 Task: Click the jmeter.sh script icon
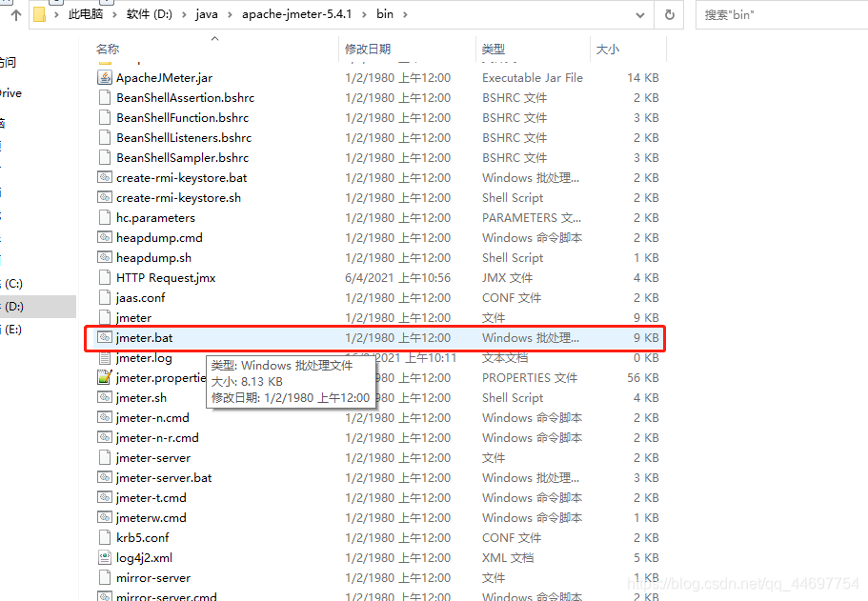click(x=105, y=397)
